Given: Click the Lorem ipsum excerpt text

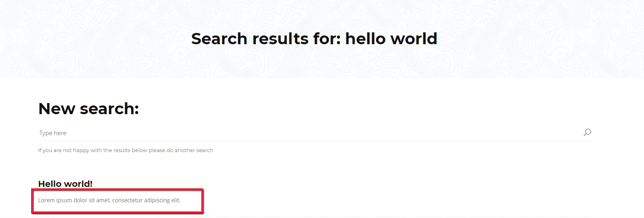Looking at the screenshot, I should (x=109, y=201).
